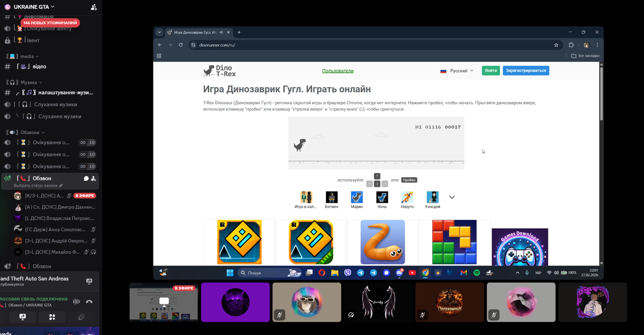Open the Все закладки folder

coord(585,56)
